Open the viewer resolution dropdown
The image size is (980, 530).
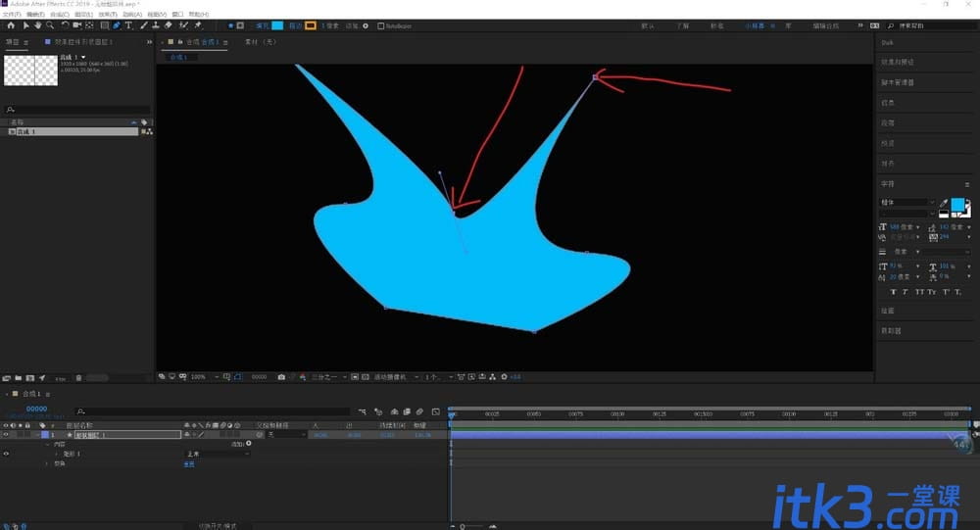pos(328,377)
